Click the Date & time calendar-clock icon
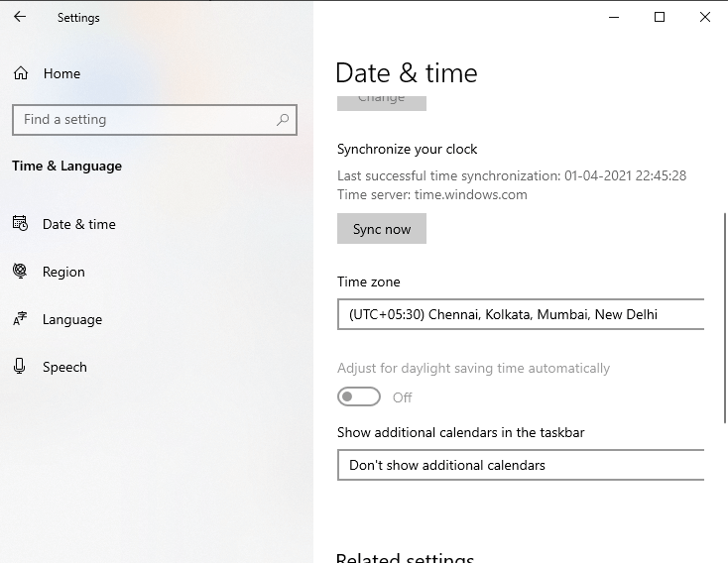Screen dimensions: 728x563 pos(20,224)
